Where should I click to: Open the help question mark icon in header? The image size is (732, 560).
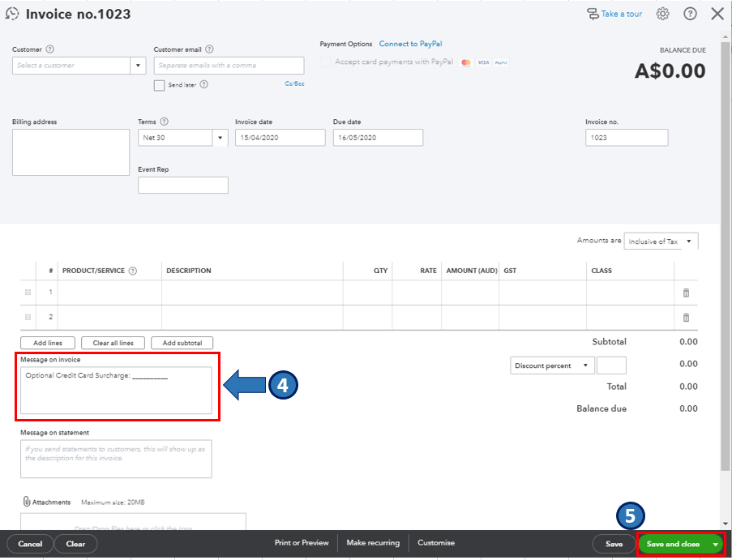pyautogui.click(x=690, y=14)
